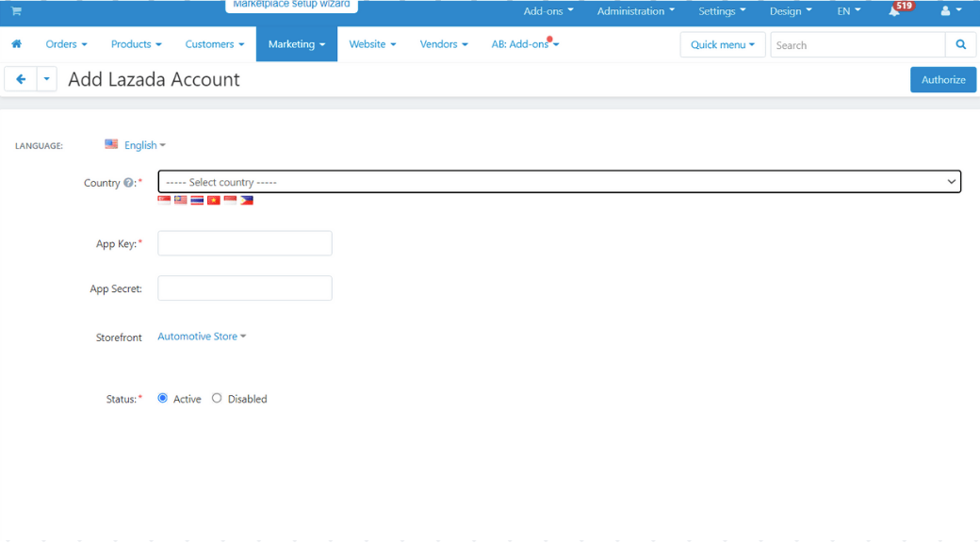Viewport: 980px width, 543px height.
Task: Select the Singapore flag
Action: (164, 200)
